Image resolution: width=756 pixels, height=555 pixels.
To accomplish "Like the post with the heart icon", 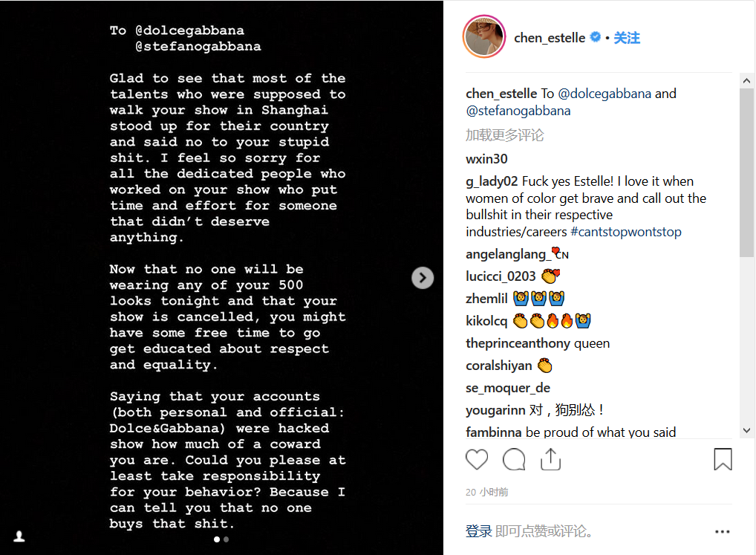I will click(x=477, y=460).
